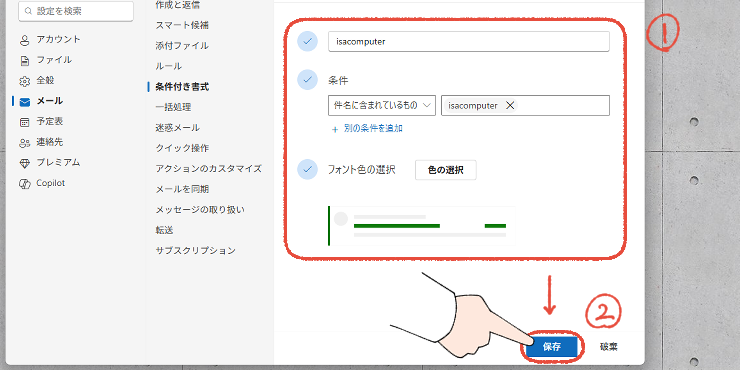Screen dimensions: 740x370
Task: Click the 破棄 discard button
Action: point(608,347)
